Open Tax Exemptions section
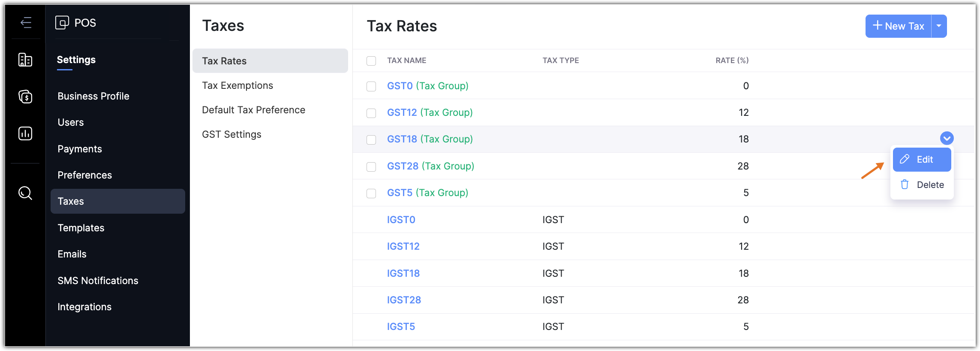This screenshot has height=351, width=980. tap(237, 85)
